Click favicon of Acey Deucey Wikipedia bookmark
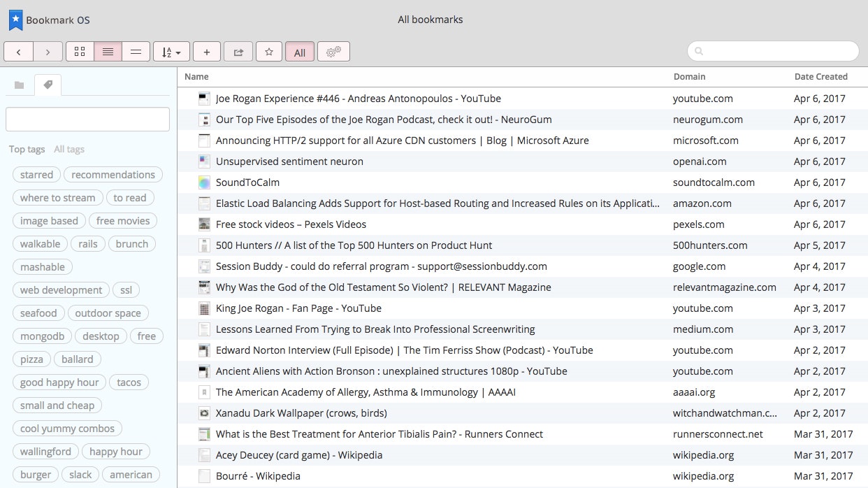The height and width of the screenshot is (488, 868). coord(204,455)
